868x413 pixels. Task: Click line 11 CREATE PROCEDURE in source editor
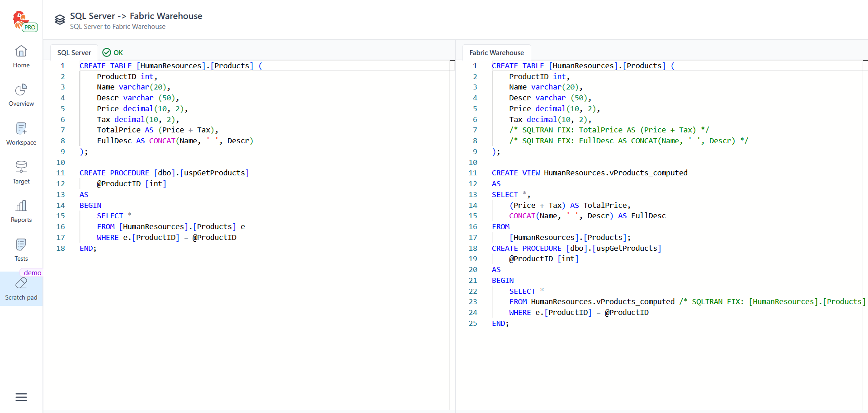[x=114, y=173]
